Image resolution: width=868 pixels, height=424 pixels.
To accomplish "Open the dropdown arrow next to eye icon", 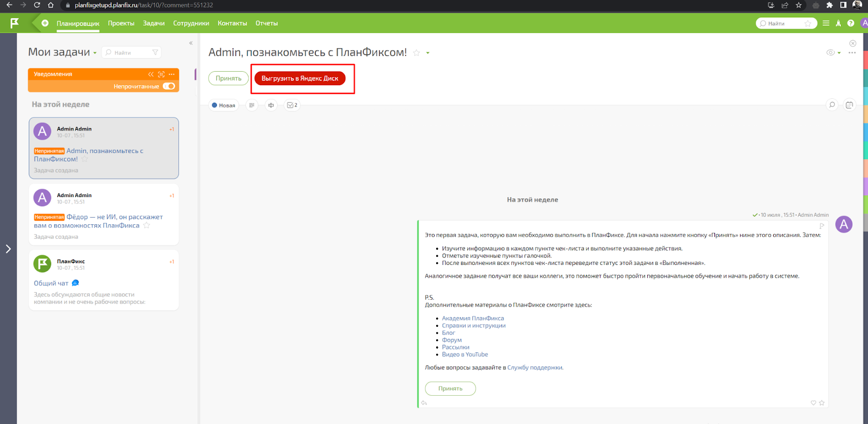I will click(x=839, y=53).
